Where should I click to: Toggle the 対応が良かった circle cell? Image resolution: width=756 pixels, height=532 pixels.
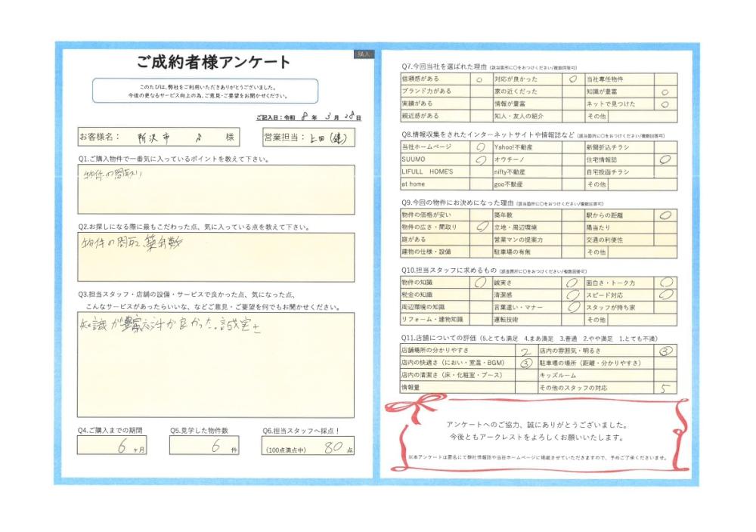tap(572, 78)
